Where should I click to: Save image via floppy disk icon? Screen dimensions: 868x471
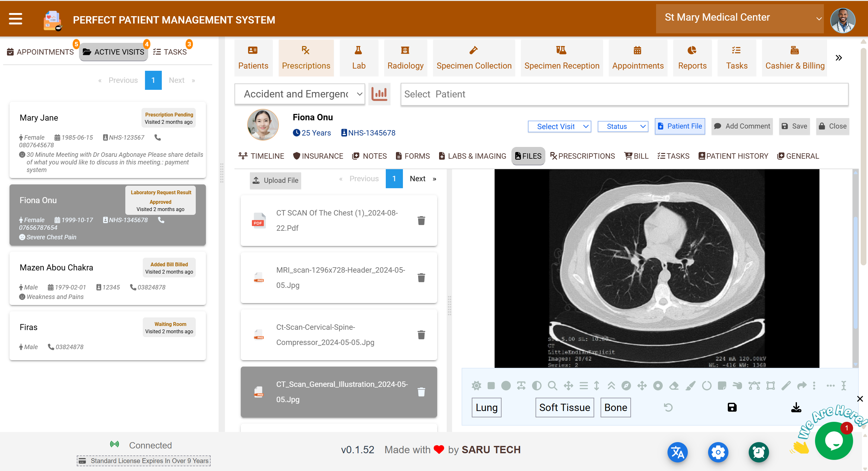[732, 407]
